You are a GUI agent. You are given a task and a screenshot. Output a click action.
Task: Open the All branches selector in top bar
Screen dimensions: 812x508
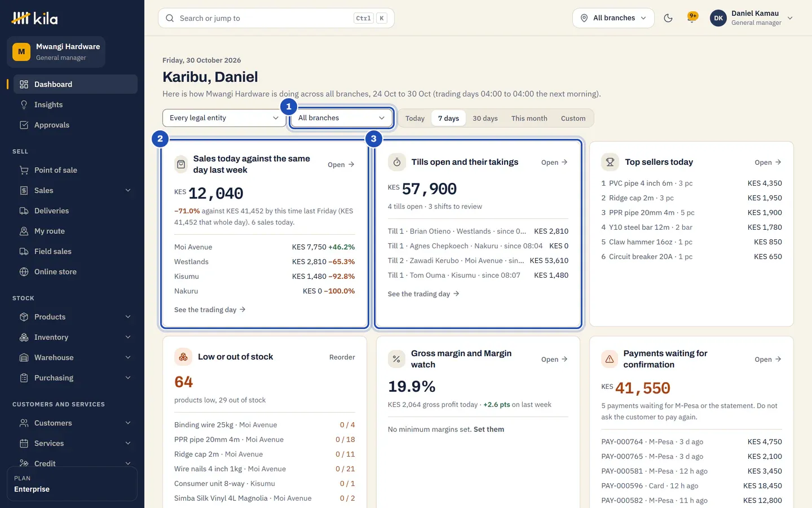click(614, 18)
